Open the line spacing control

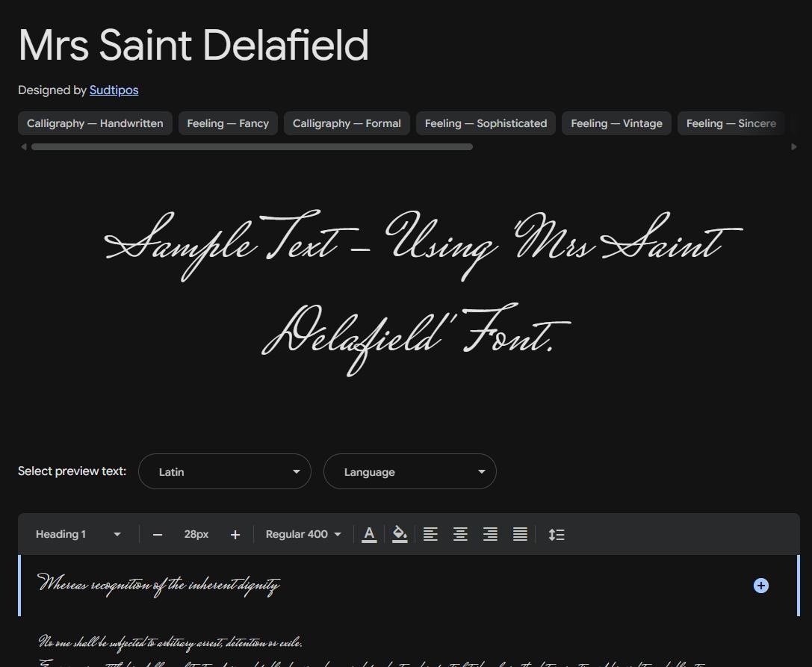[557, 534]
